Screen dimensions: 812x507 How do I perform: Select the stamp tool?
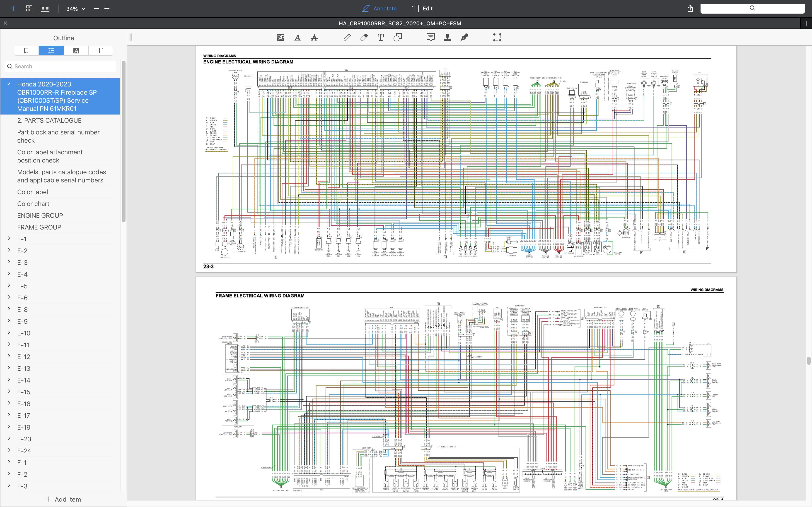coord(447,38)
